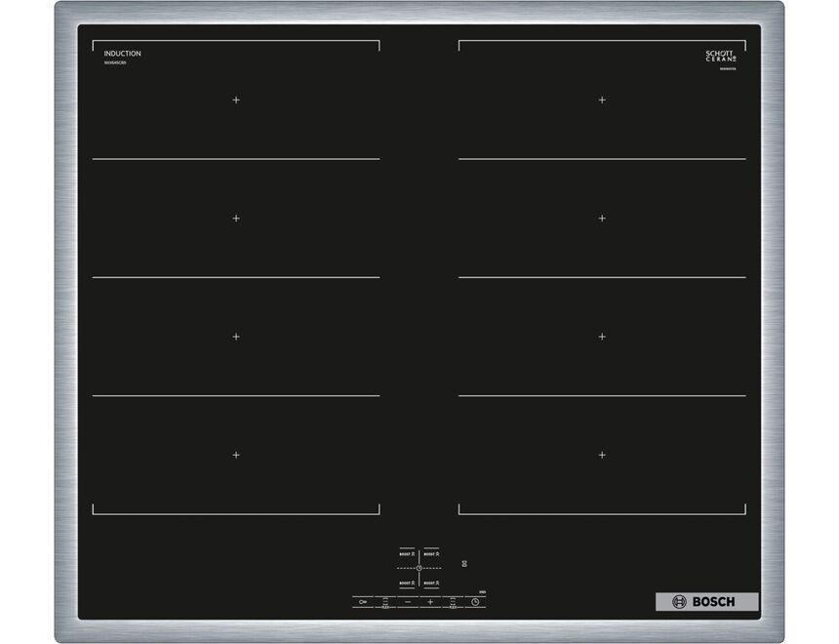
Task: Select the lower-right cooking zone marker
Action: tap(601, 453)
